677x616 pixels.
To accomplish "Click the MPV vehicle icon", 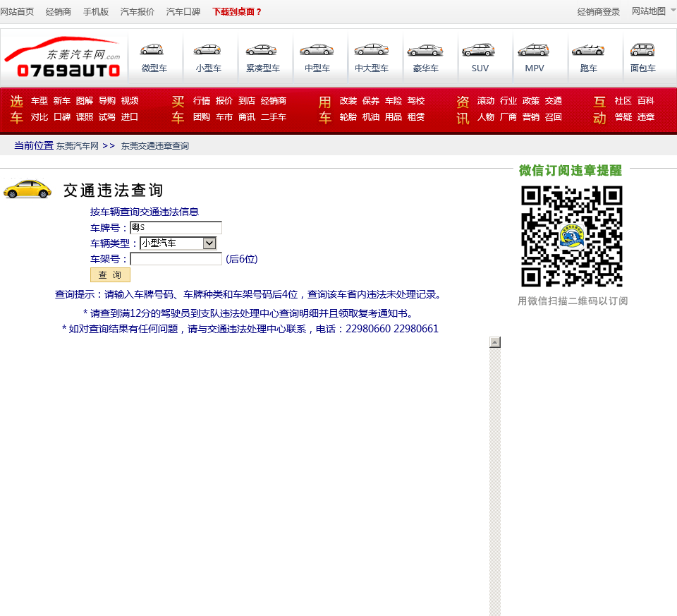I will point(533,49).
